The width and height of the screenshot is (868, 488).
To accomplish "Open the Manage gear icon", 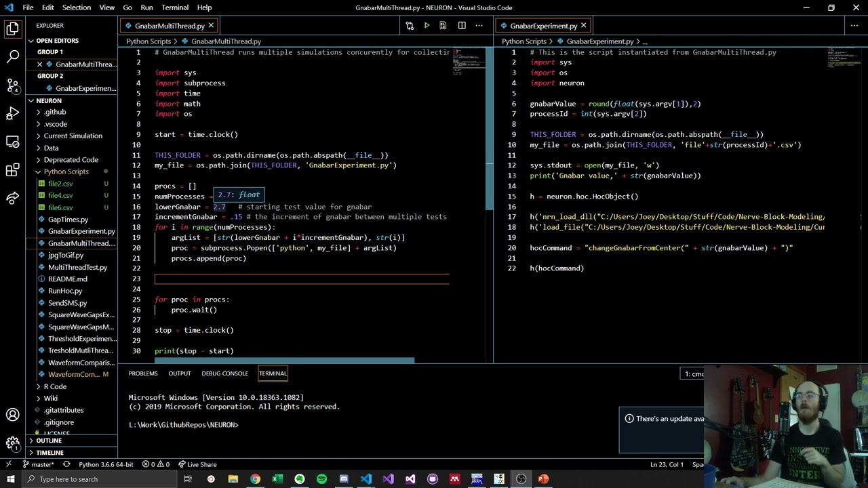I will [12, 443].
